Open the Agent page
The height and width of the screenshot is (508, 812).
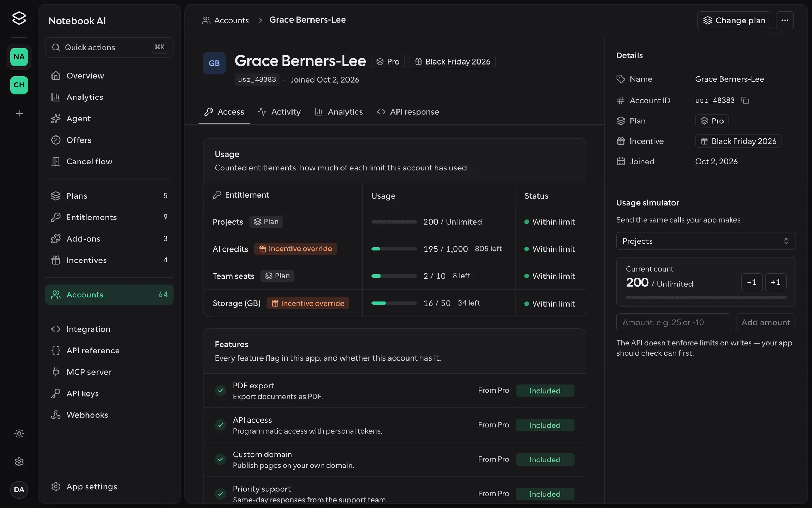(109, 119)
